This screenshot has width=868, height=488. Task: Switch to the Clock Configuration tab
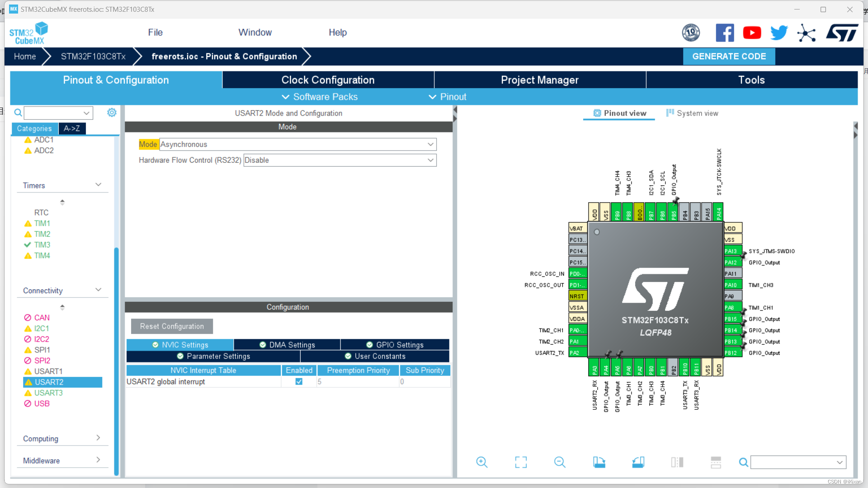click(328, 80)
